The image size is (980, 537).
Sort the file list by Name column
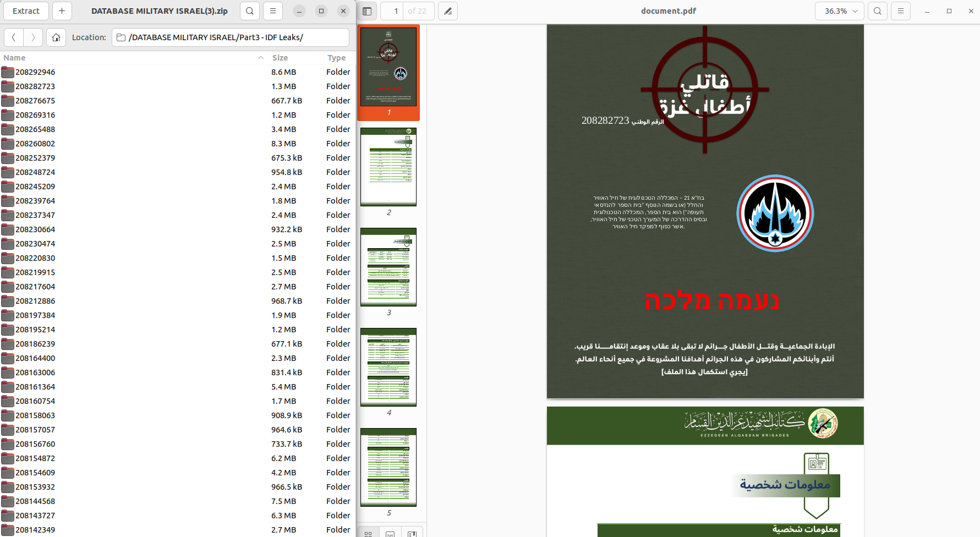coord(14,58)
